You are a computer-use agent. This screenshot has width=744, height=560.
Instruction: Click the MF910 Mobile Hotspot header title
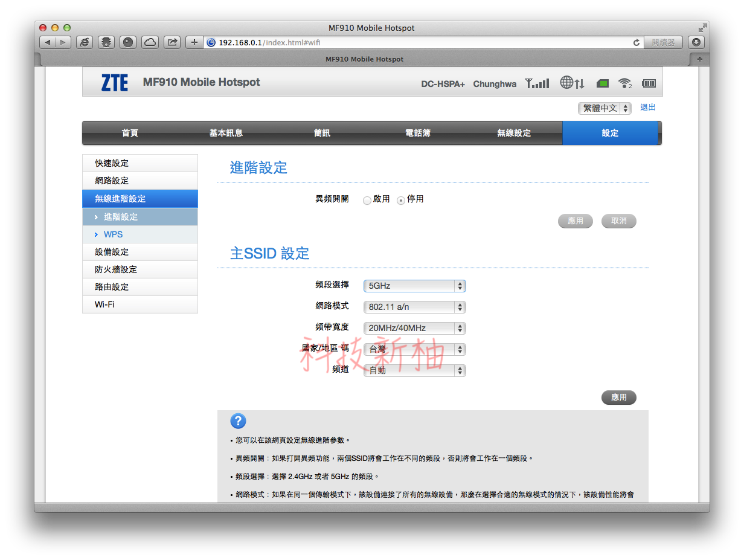click(201, 82)
